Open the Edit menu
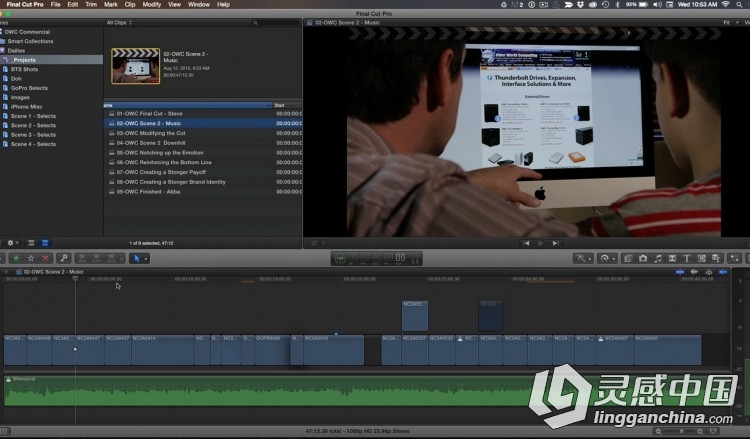The width and height of the screenshot is (750, 439). [x=73, y=4]
